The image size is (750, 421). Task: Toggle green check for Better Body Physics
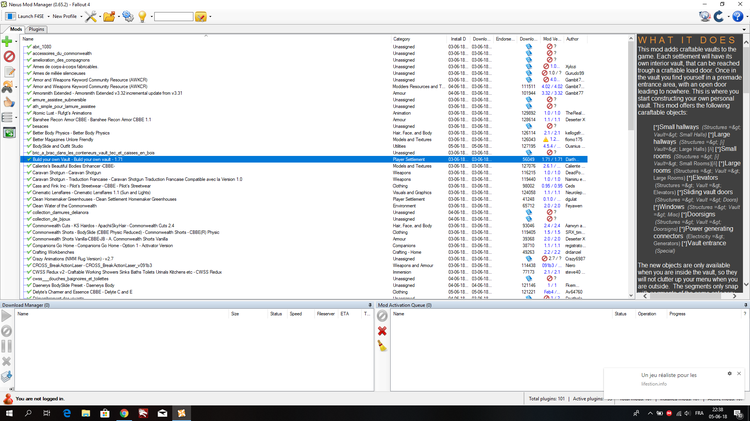pyautogui.click(x=29, y=133)
